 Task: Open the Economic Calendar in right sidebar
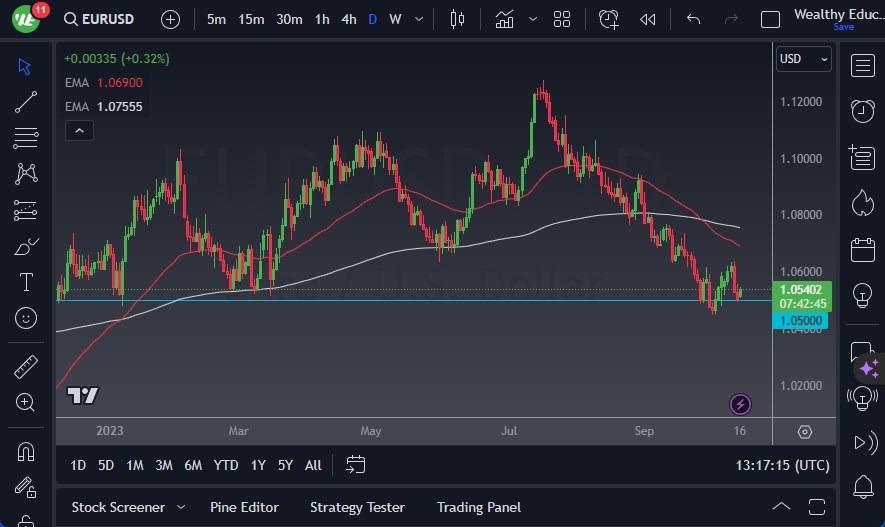pos(862,249)
